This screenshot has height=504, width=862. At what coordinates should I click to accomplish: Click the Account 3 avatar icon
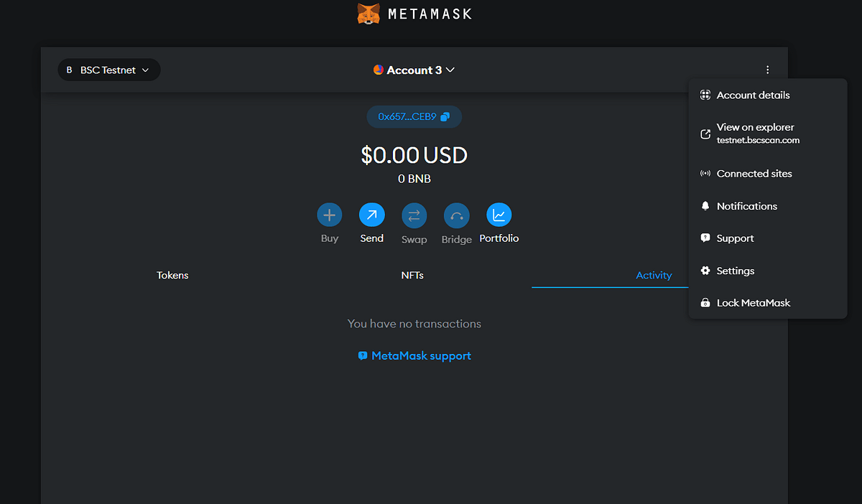pyautogui.click(x=379, y=70)
